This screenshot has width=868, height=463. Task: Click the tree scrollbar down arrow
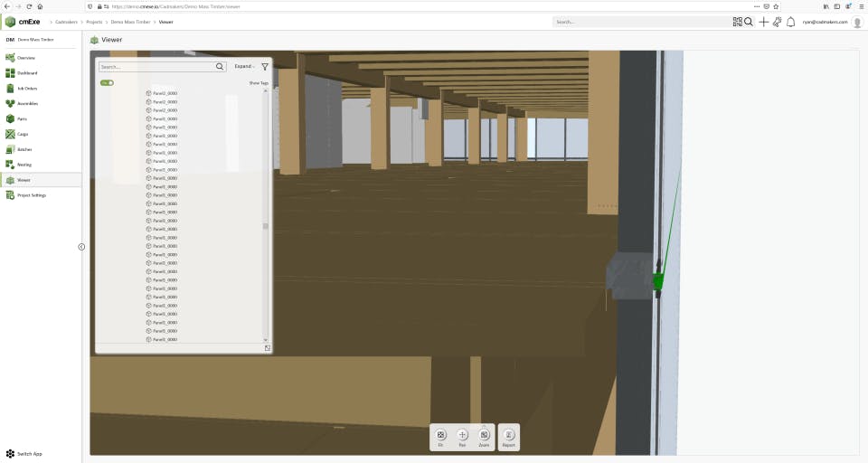pyautogui.click(x=265, y=339)
